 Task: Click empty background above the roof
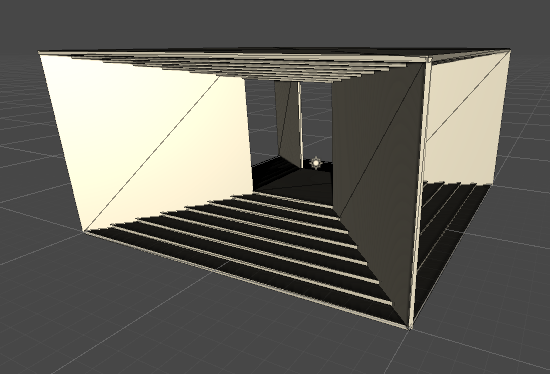[x=274, y=21]
